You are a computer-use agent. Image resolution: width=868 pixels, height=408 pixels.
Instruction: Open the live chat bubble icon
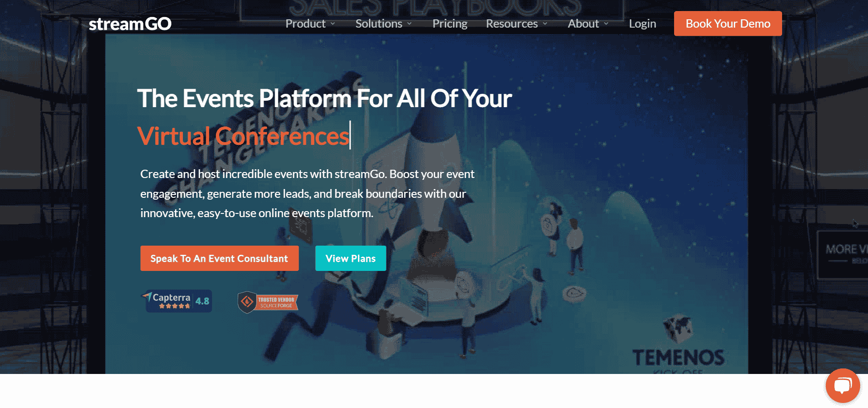pyautogui.click(x=842, y=386)
